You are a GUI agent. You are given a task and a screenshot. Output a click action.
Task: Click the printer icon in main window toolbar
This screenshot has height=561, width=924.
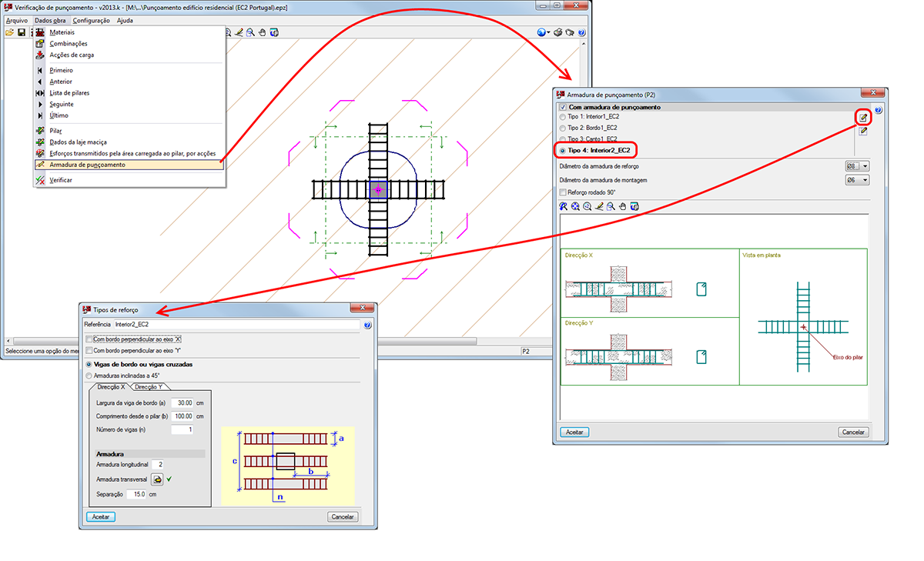[x=558, y=33]
